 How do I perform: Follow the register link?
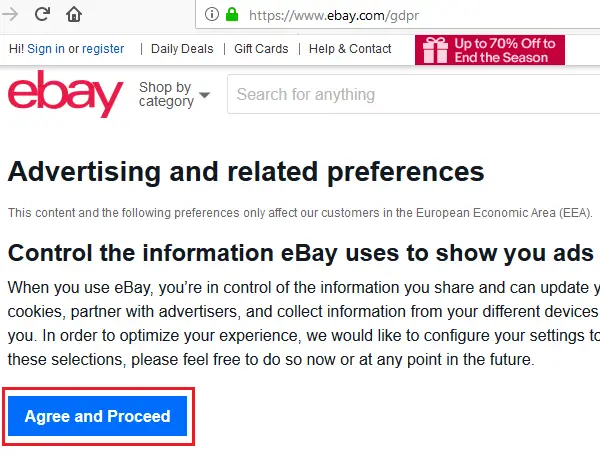click(x=103, y=49)
